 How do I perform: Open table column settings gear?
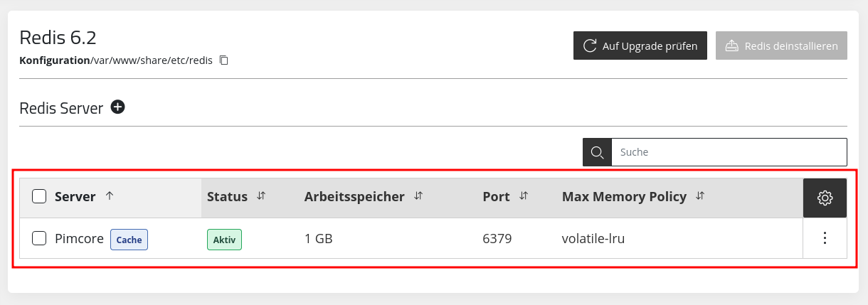(825, 198)
